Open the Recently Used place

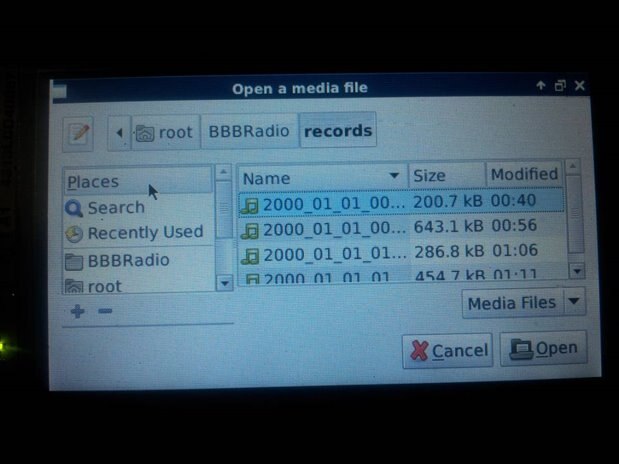[139, 233]
